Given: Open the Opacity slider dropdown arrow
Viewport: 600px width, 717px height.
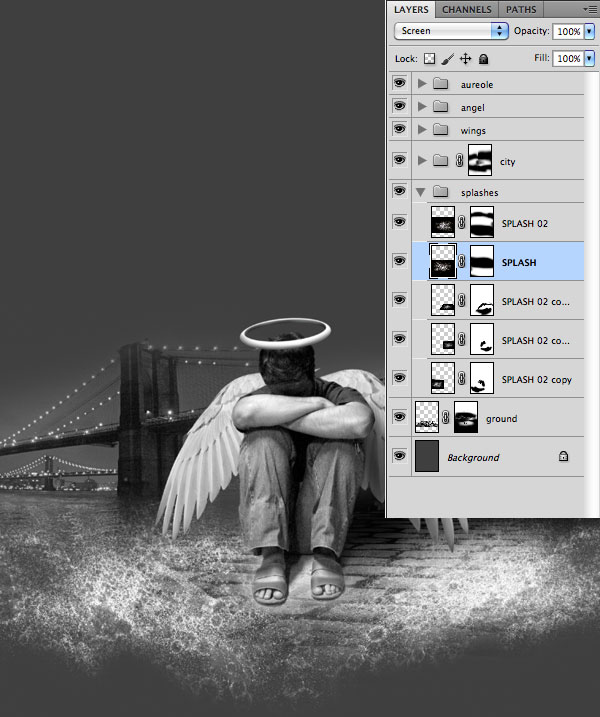Looking at the screenshot, I should point(589,31).
